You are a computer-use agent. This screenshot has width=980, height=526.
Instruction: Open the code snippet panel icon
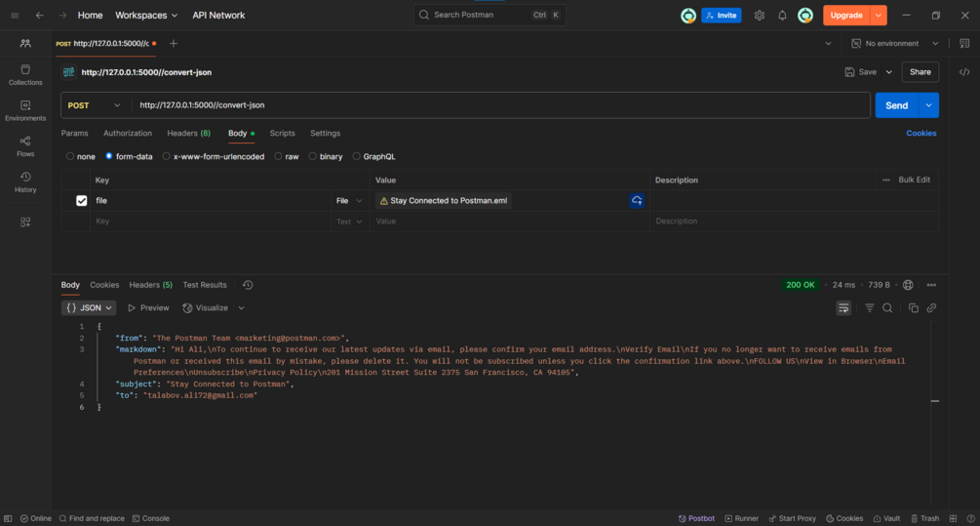click(964, 72)
